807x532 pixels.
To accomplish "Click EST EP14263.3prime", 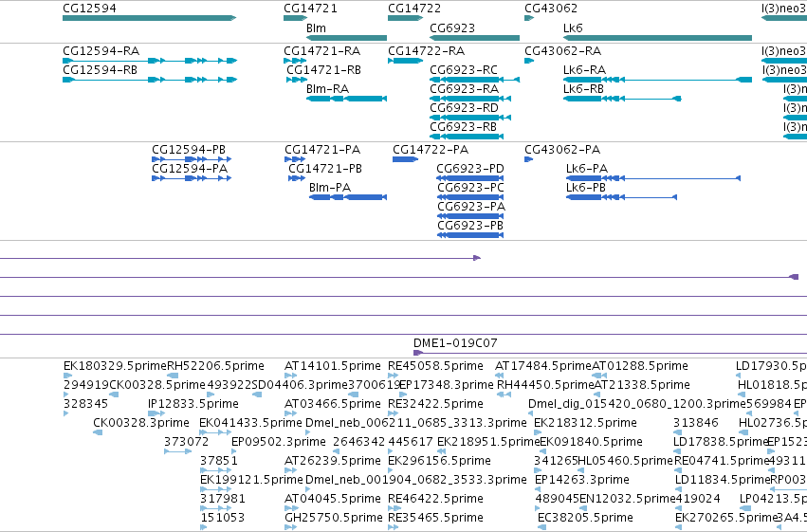I will (539, 490).
